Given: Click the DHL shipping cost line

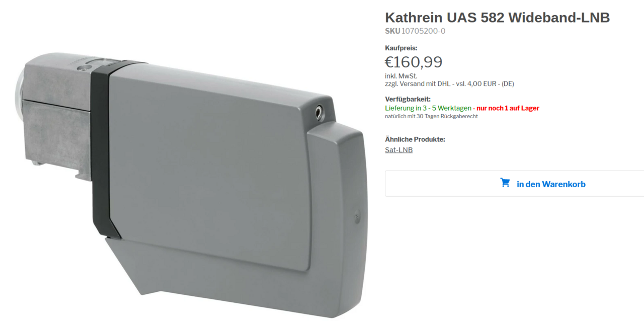Looking at the screenshot, I should (x=450, y=84).
